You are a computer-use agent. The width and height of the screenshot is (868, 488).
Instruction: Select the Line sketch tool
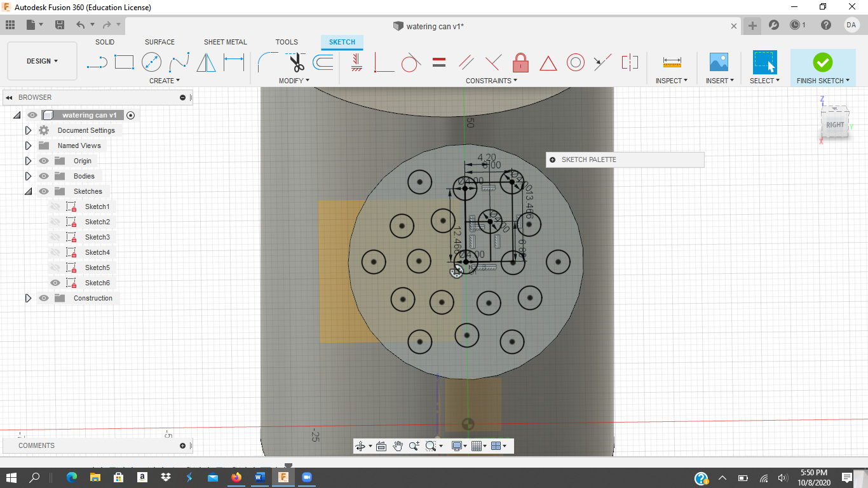(97, 62)
